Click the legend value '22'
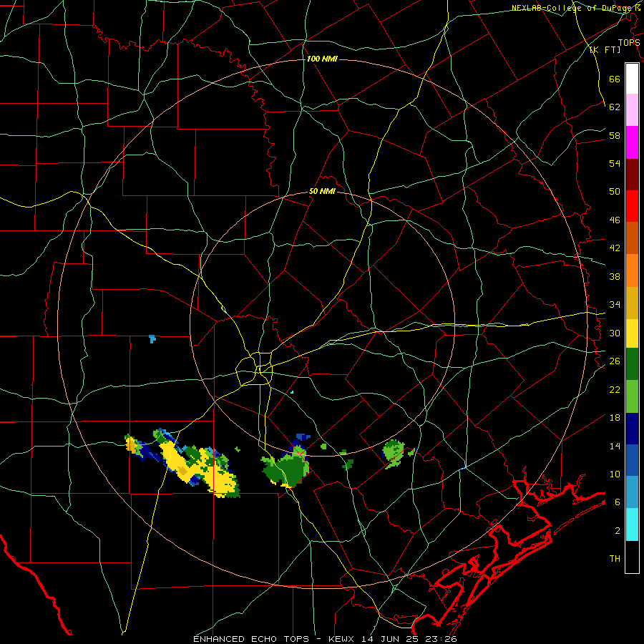This screenshot has height=644, width=644. click(615, 389)
